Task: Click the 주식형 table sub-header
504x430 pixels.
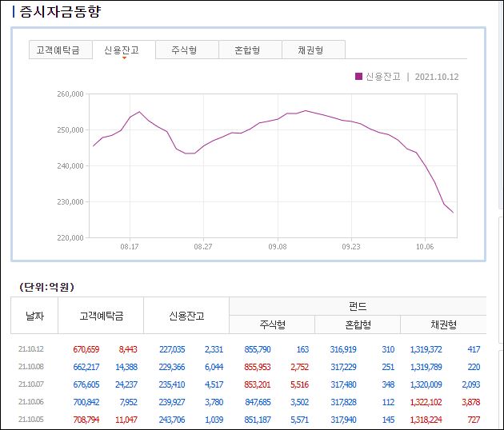Action: [x=272, y=324]
